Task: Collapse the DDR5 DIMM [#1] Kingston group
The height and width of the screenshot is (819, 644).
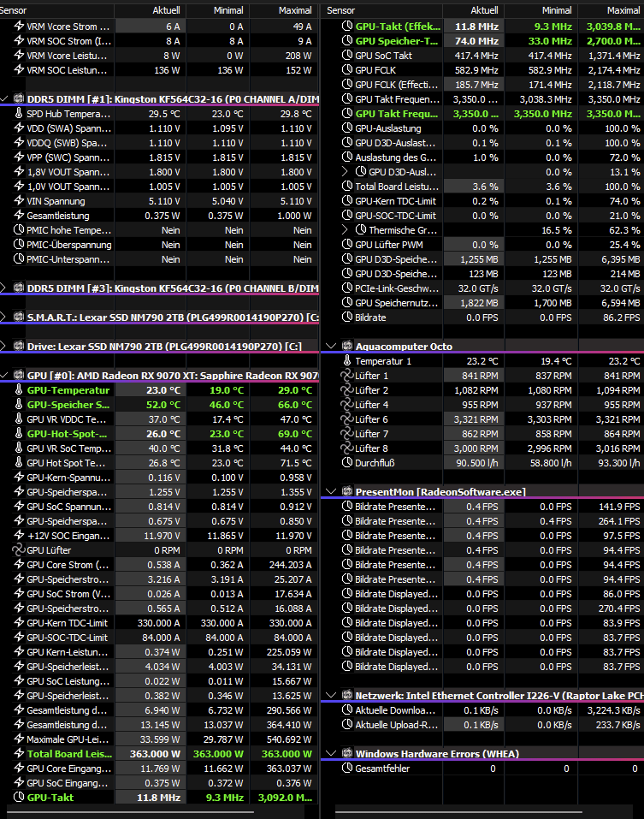Action: click(x=3, y=98)
